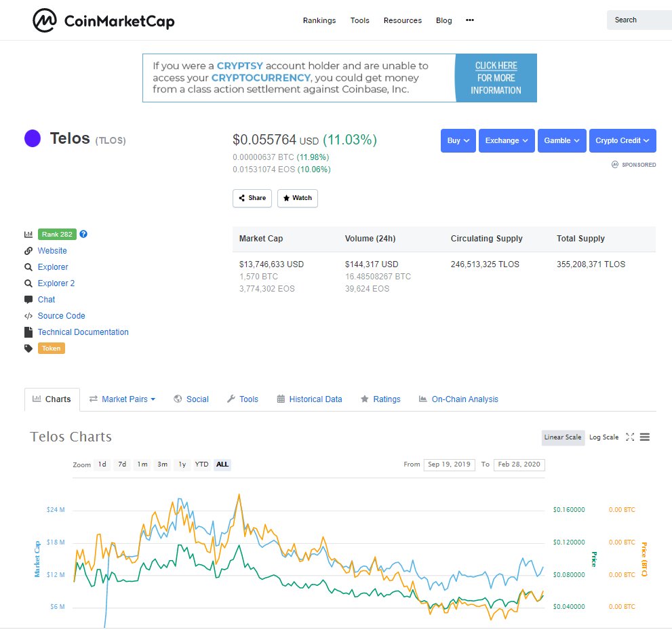Open the Technical Documentation link
The height and width of the screenshot is (634, 672).
(83, 332)
